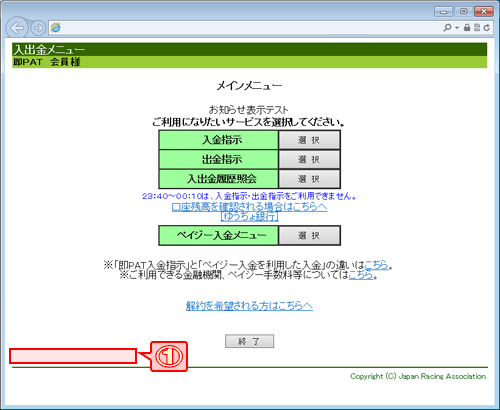Open the address bar search dropdown arrow
Image resolution: width=500 pixels, height=410 pixels.
[457, 28]
